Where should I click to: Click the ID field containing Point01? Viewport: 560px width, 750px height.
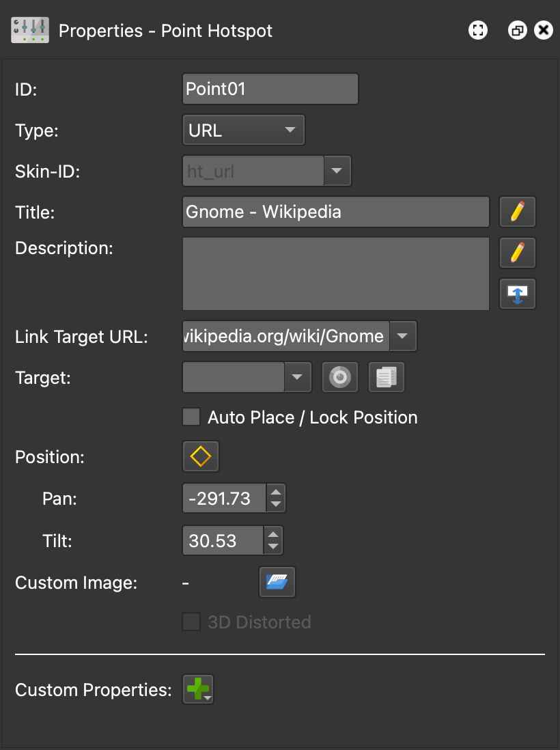pos(270,88)
